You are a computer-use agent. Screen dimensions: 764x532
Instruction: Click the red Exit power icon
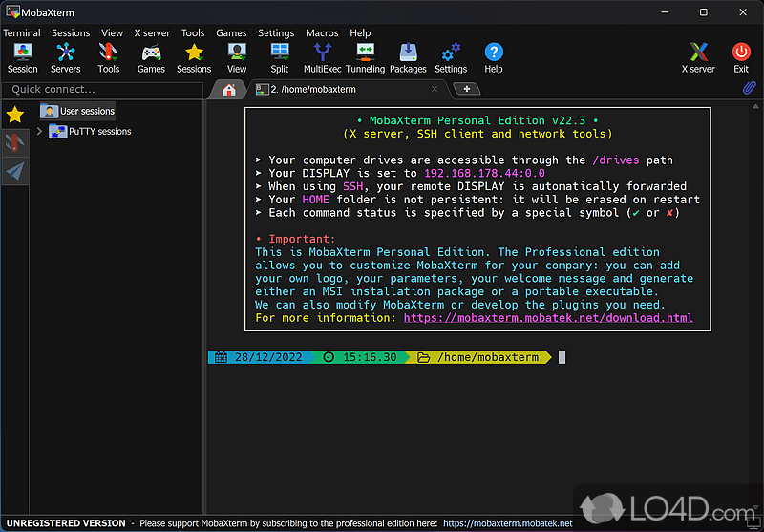click(741, 57)
